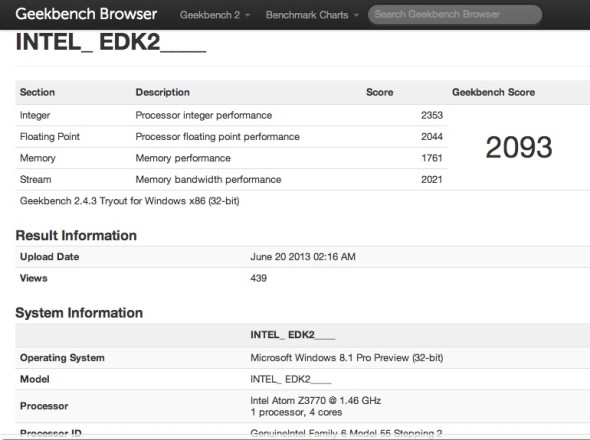Screen dimensions: 590x440
Task: Select 'Memory bandwidth performance' description
Action: click(x=208, y=180)
